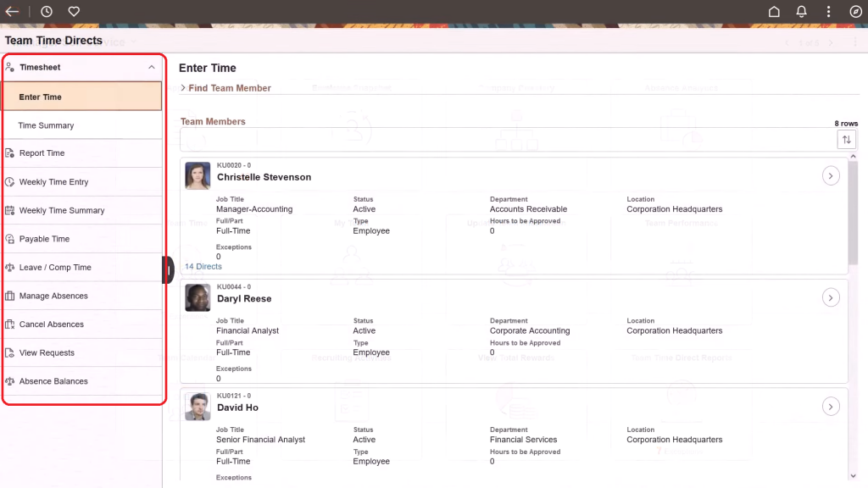Open the NavBar compass icon

click(856, 11)
